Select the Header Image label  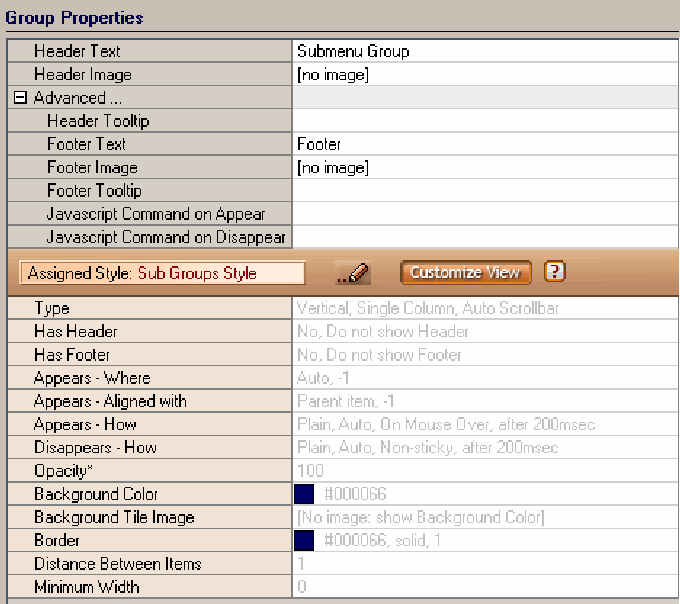tap(83, 75)
